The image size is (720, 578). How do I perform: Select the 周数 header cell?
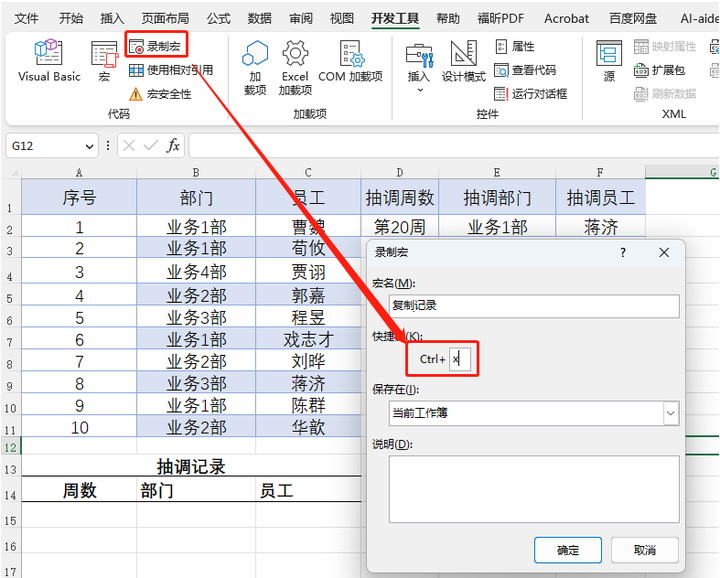point(79,490)
